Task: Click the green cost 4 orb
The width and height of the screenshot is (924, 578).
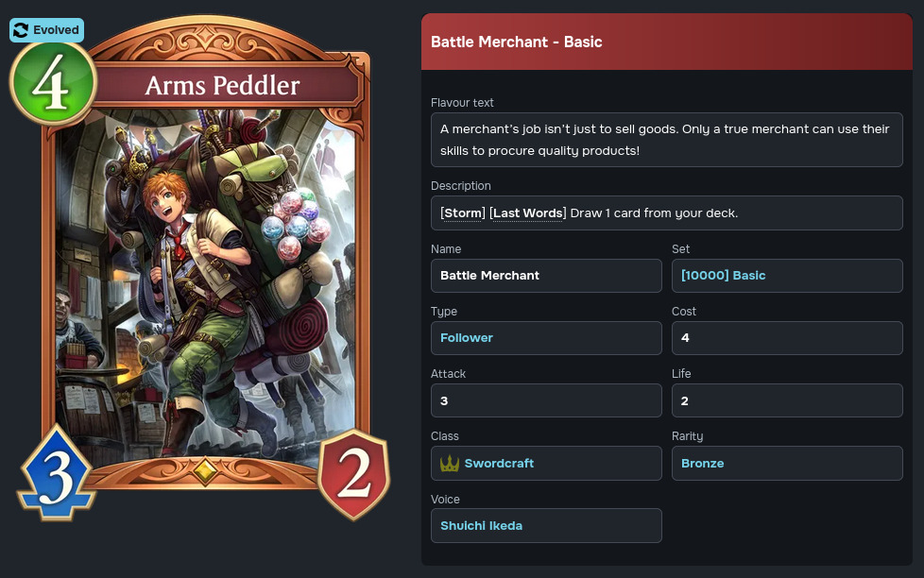Action: [53, 83]
